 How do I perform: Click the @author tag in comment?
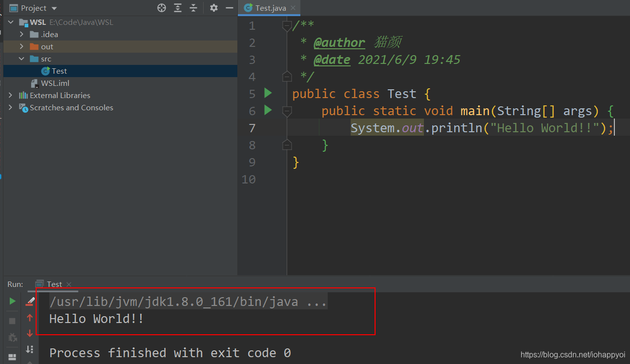coord(339,43)
